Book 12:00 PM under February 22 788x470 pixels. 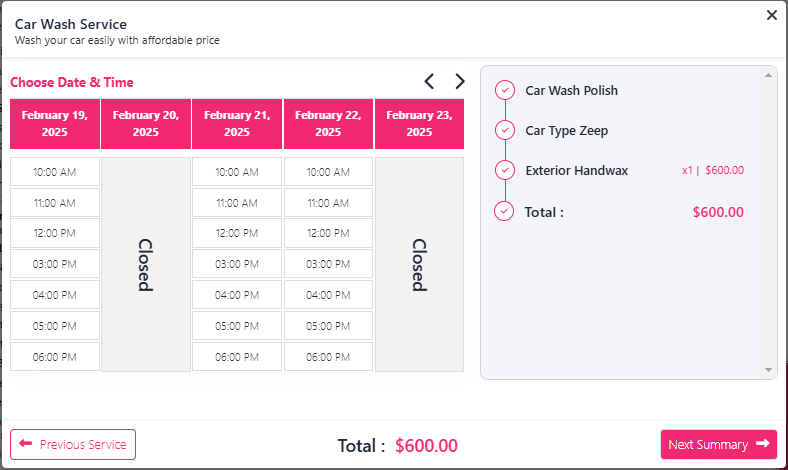(x=328, y=233)
